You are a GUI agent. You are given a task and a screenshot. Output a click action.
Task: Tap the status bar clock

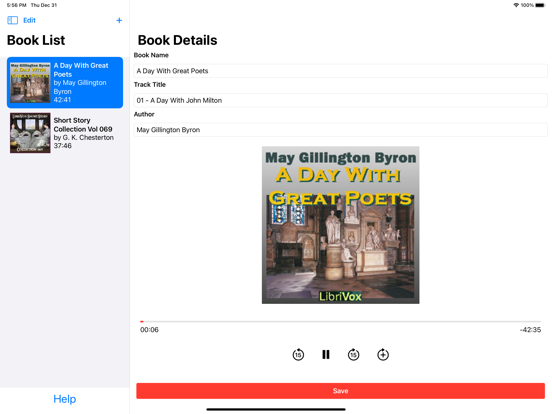click(17, 5)
